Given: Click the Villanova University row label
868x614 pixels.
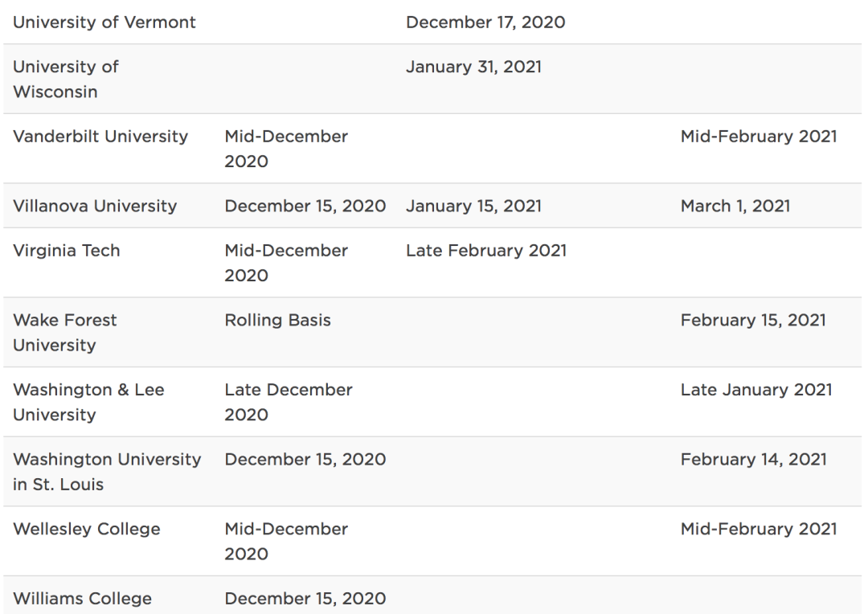Looking at the screenshot, I should click(x=95, y=206).
